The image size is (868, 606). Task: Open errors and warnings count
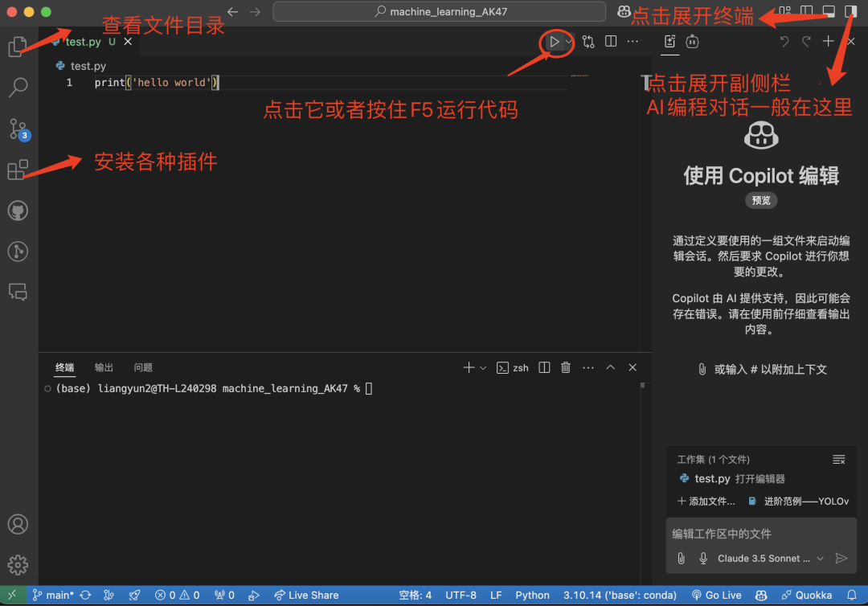177,595
